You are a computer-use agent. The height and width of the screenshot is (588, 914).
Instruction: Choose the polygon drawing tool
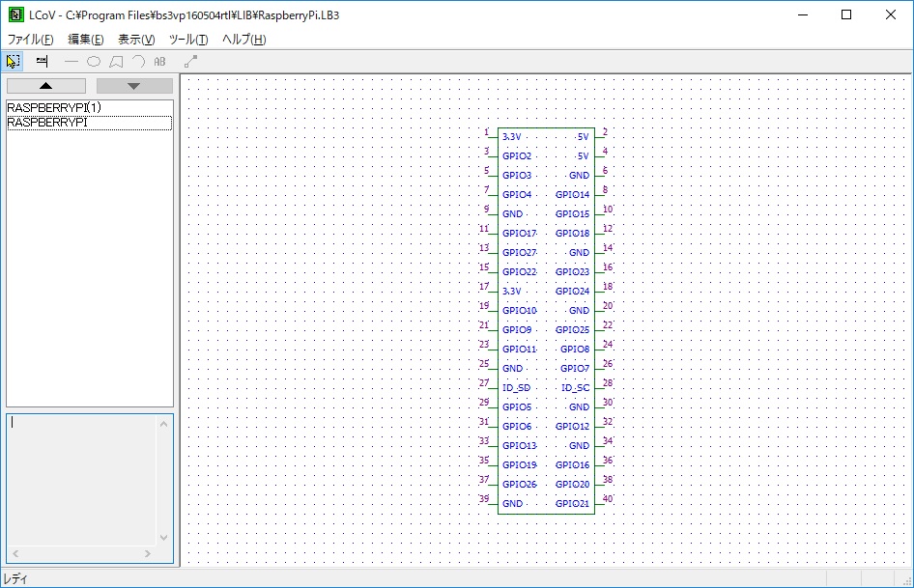(x=116, y=61)
